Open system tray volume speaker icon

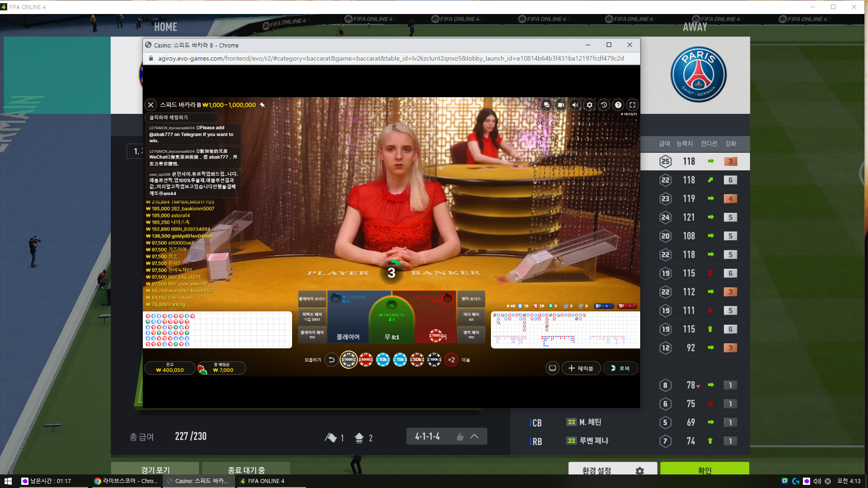[817, 481]
